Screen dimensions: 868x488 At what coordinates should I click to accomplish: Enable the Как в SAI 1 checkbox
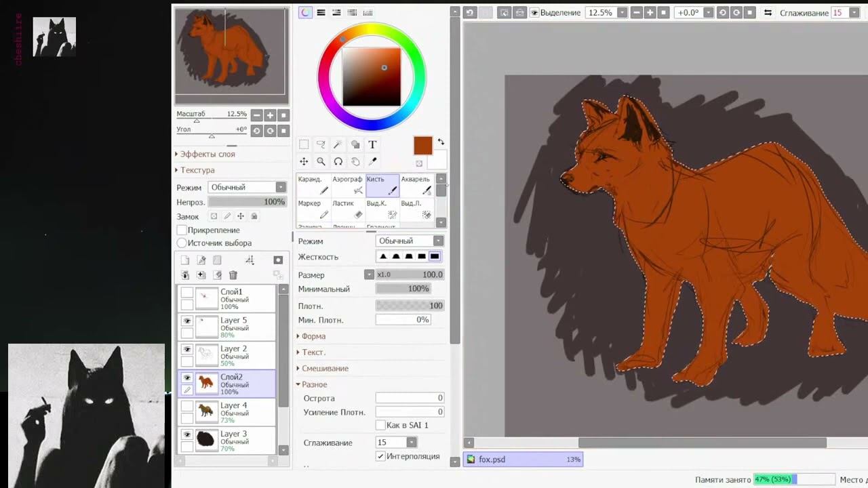[380, 425]
